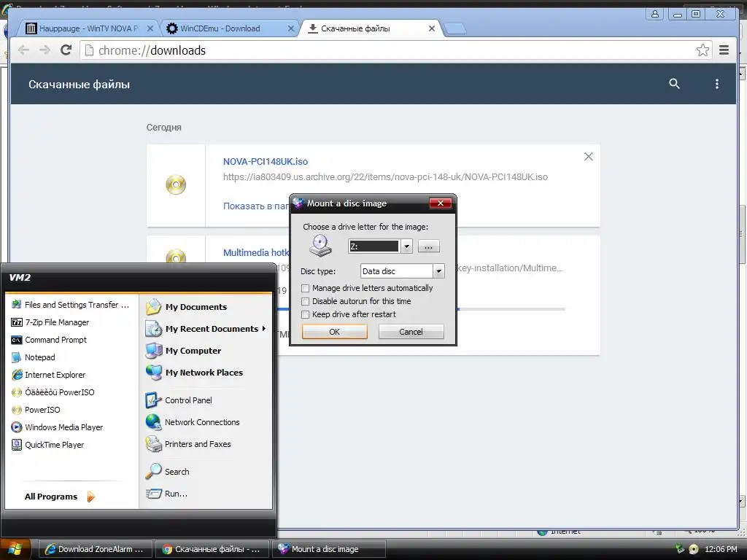Open a new Chrome tab
747x560 pixels.
455,29
